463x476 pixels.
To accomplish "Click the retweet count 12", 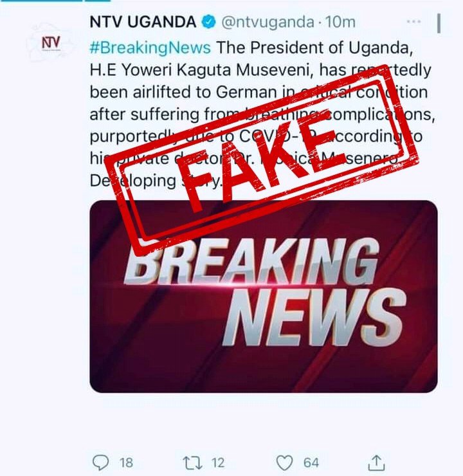I will [x=218, y=463].
